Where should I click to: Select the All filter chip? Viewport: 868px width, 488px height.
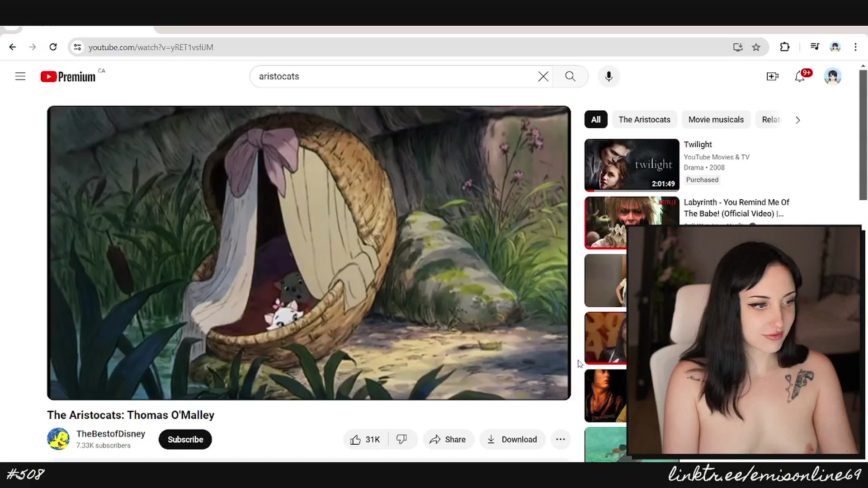[596, 120]
